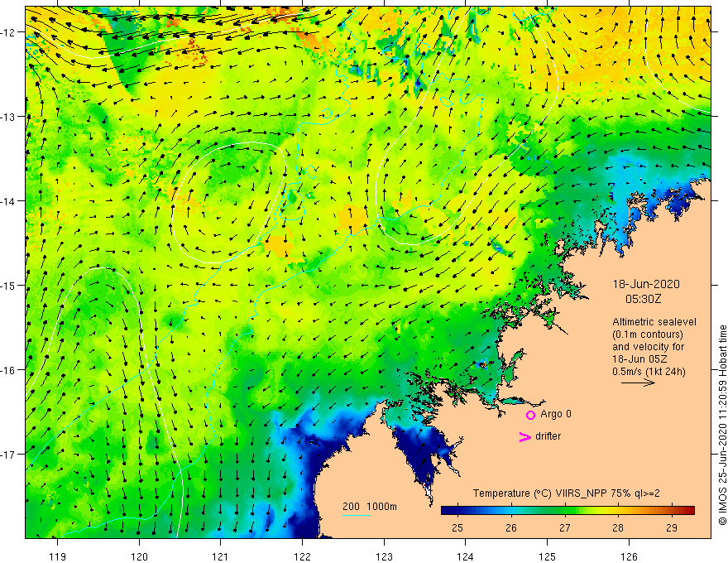Click the latitude -12 axis label
The width and height of the screenshot is (728, 563).
click(8, 32)
